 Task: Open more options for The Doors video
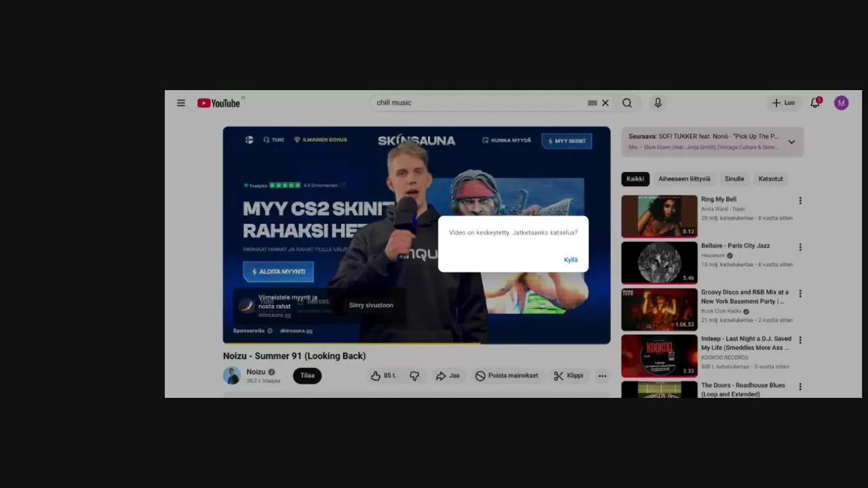800,386
